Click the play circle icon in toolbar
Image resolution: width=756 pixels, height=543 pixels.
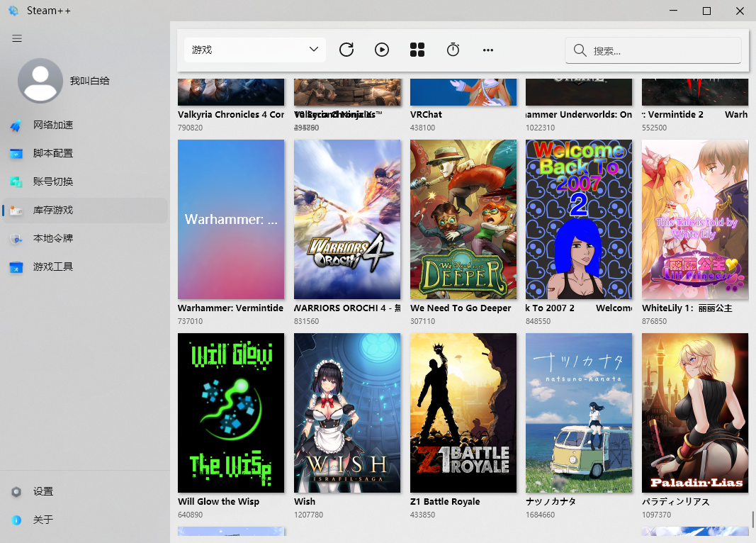tap(382, 50)
